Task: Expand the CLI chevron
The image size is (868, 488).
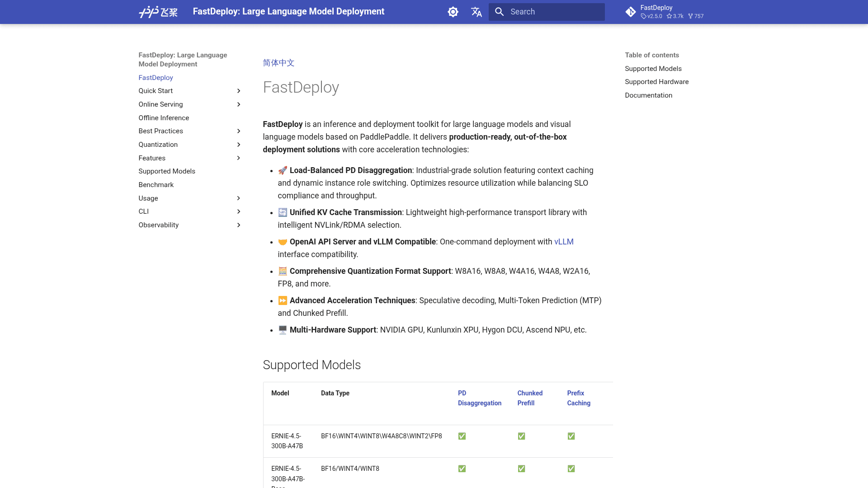Action: tap(239, 211)
